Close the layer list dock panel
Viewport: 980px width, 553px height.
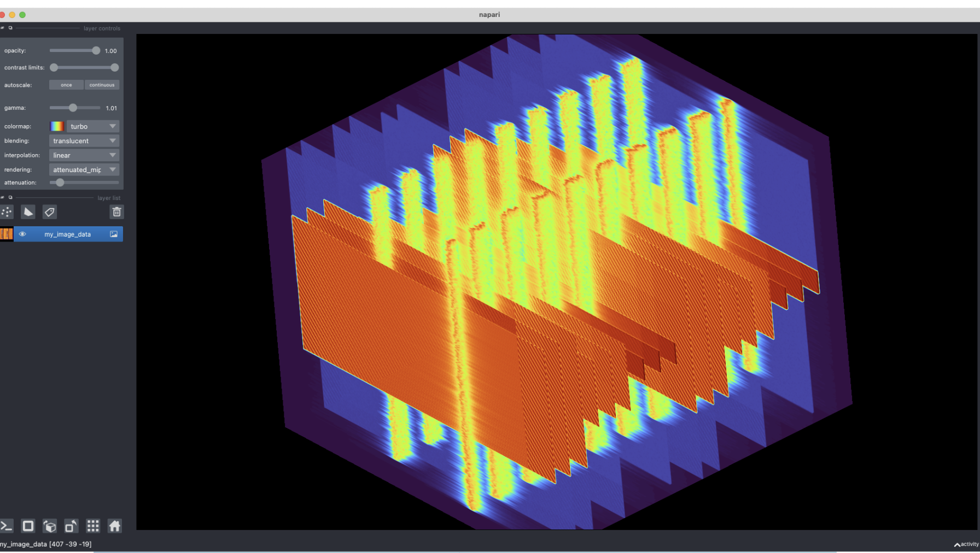2,197
